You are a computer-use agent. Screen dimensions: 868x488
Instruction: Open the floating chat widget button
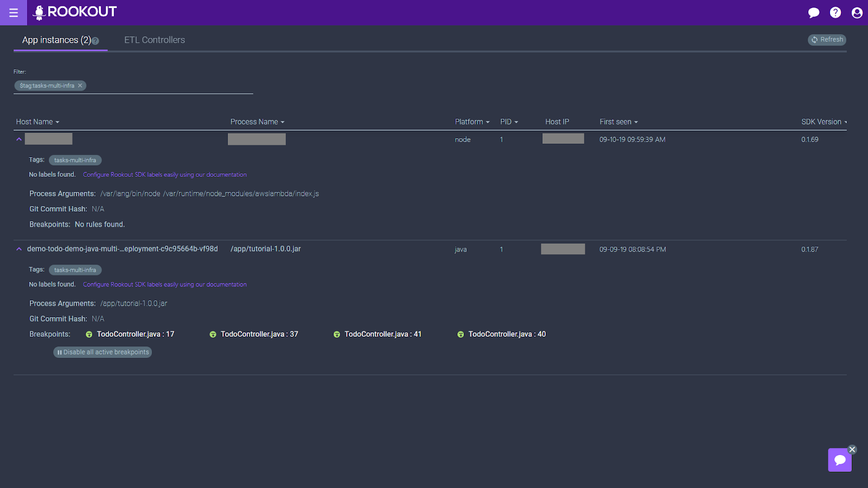[840, 460]
